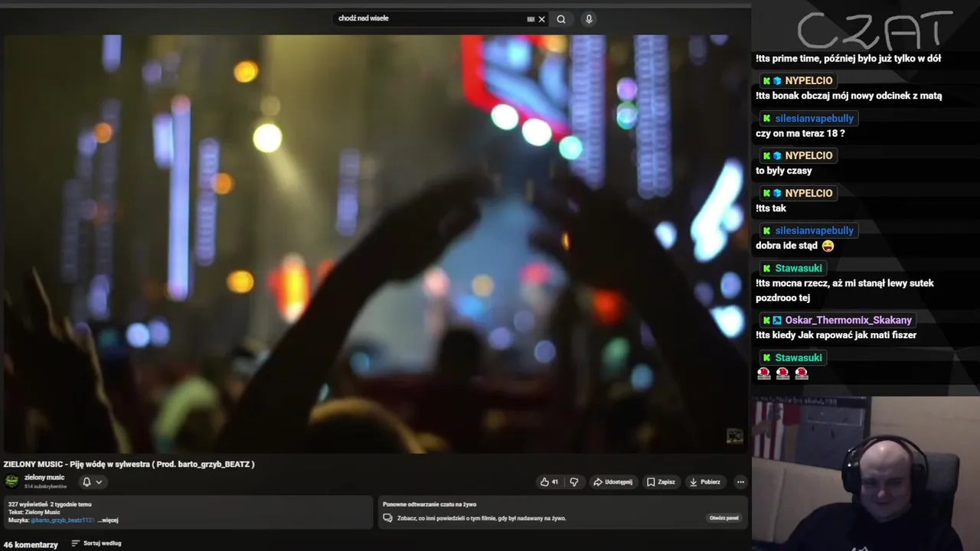Clear the search box with X

point(542,19)
